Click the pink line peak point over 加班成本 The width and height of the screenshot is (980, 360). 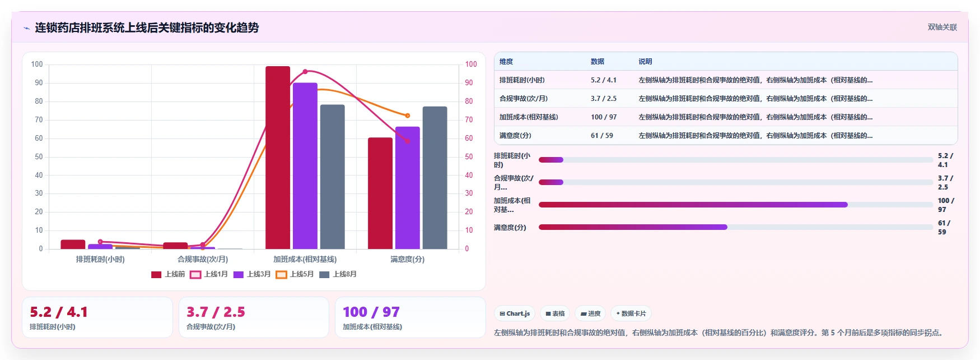click(305, 72)
